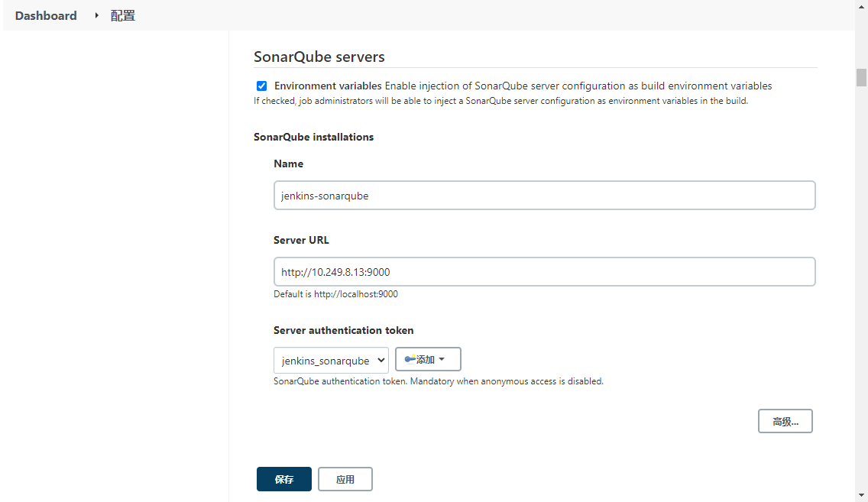Click the key icon on 添加 button
The width and height of the screenshot is (868, 502).
coord(410,358)
